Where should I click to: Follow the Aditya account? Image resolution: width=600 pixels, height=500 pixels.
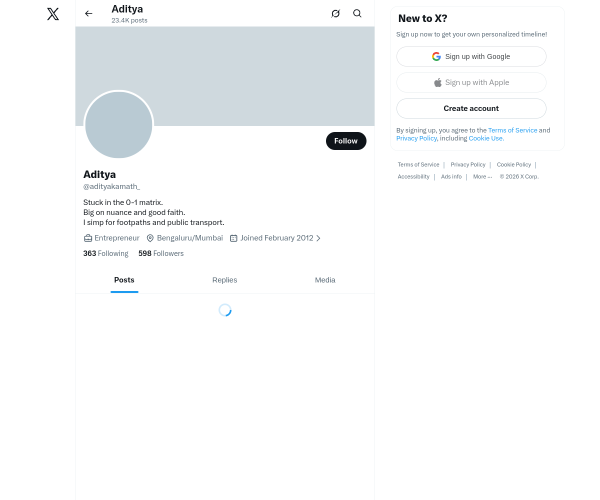pyautogui.click(x=345, y=141)
